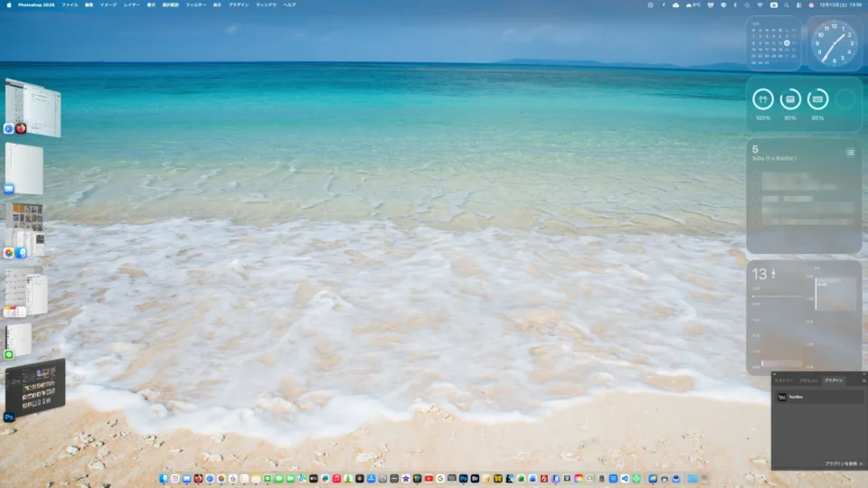The height and width of the screenshot is (488, 868).
Task: Open the Photoshop 2026 application menu
Action: point(36,5)
